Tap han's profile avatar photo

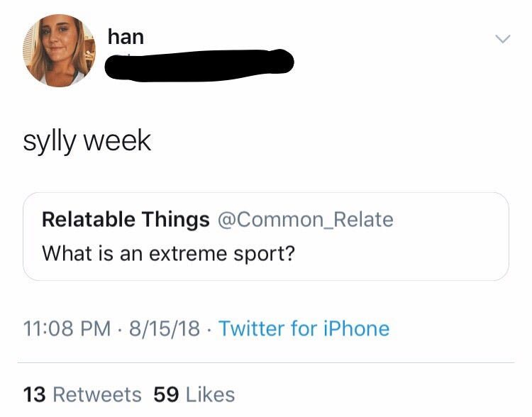pyautogui.click(x=60, y=50)
